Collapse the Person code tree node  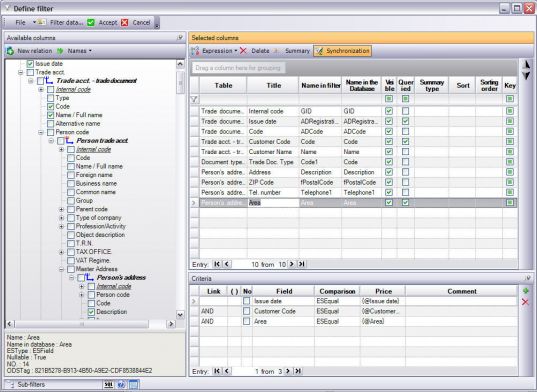[x=41, y=132]
